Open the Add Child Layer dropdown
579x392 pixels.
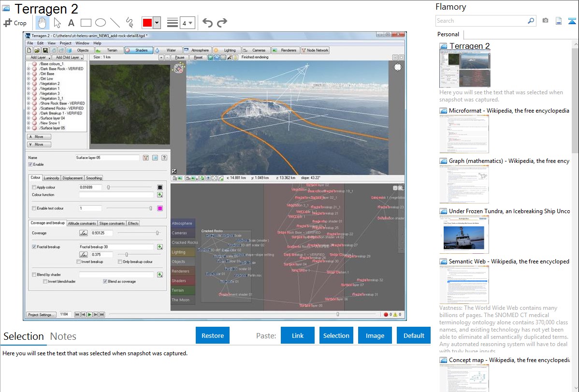point(68,57)
